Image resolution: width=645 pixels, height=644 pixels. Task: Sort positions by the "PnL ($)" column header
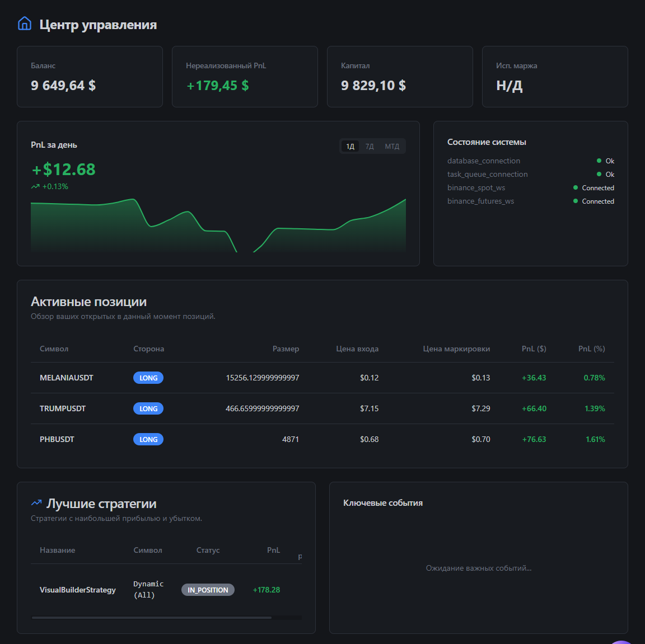(534, 349)
